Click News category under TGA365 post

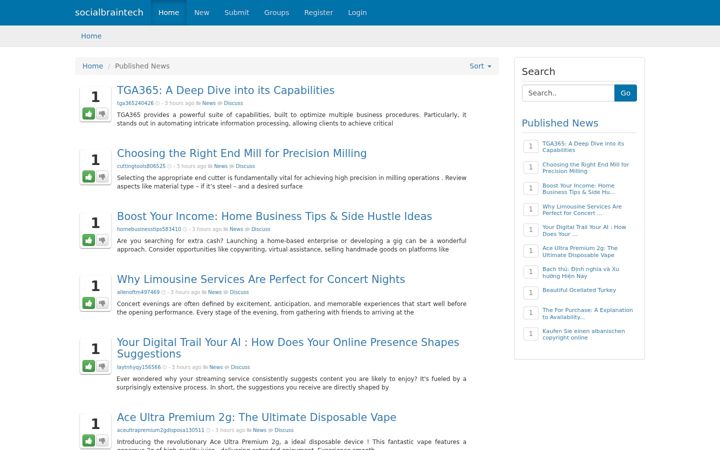[208, 103]
